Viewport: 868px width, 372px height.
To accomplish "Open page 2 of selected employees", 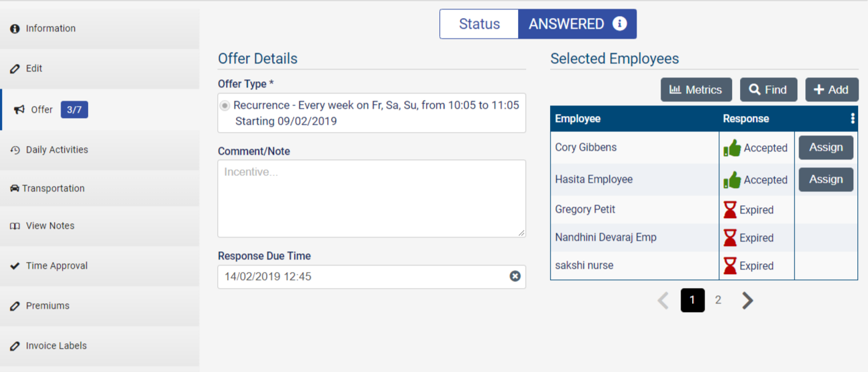I will [718, 301].
